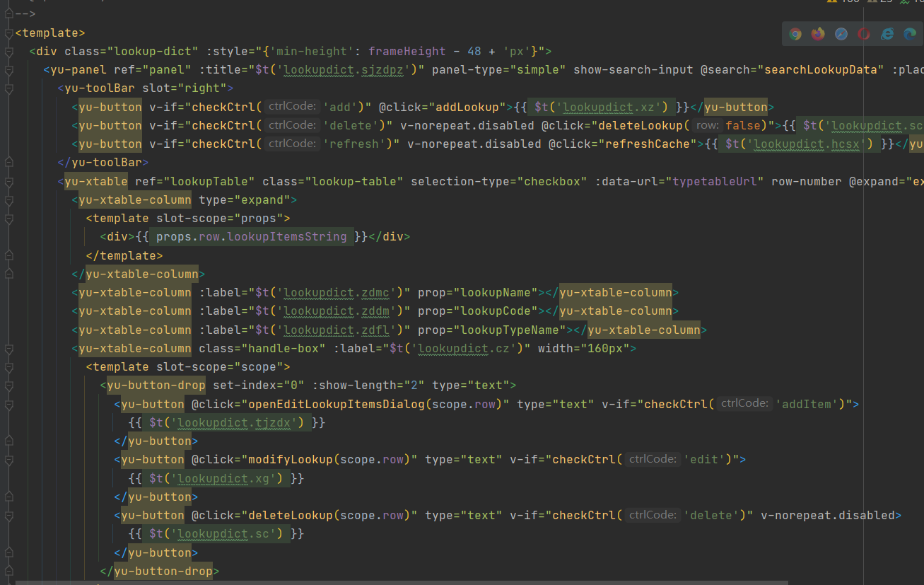Collapse the root <template> block fold marker

click(8, 33)
